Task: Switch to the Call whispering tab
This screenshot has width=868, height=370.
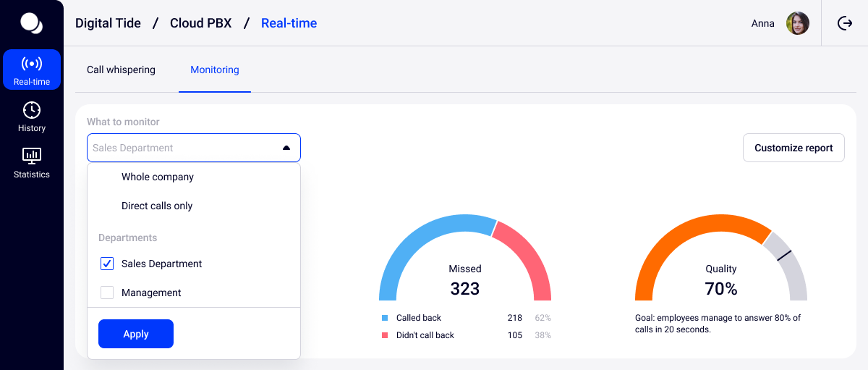Action: click(121, 70)
